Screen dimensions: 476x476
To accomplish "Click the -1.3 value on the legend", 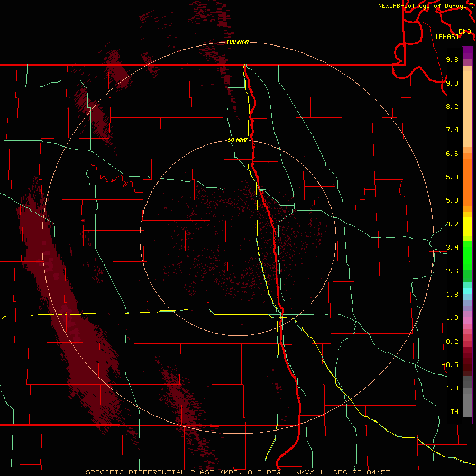I will (450, 388).
